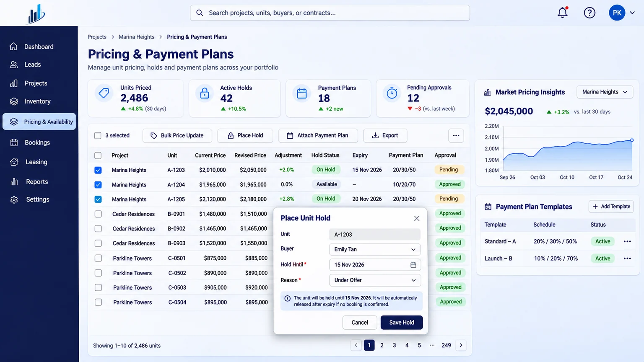Screen dimensions: 644x362
Task: Click the Attach Payment Plan button
Action: click(x=318, y=135)
